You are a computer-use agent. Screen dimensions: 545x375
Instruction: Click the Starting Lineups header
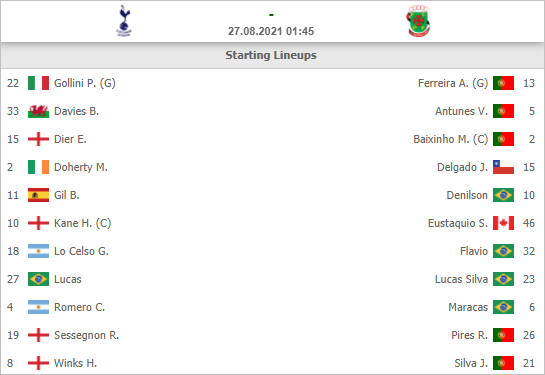[271, 55]
